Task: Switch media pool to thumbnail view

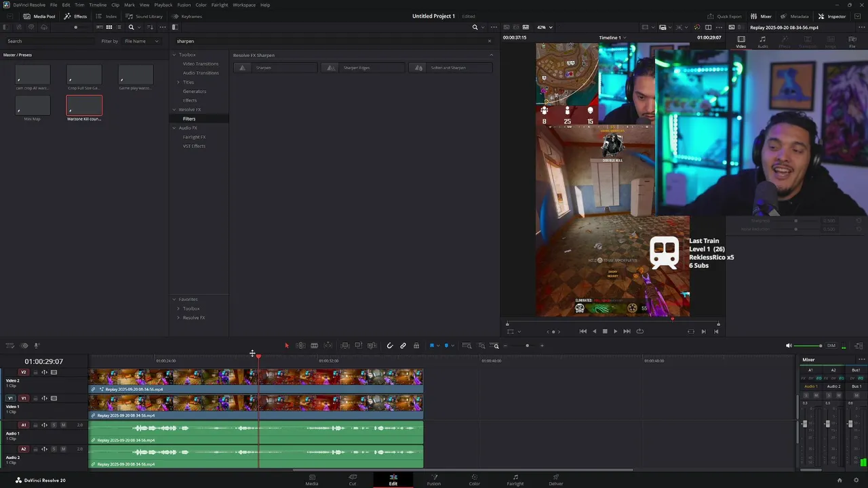Action: pyautogui.click(x=108, y=27)
